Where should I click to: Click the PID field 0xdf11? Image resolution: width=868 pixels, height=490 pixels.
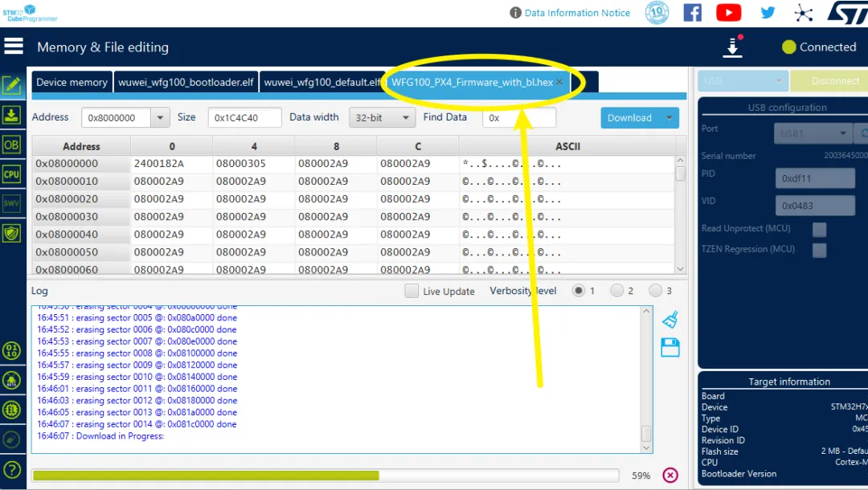tap(815, 178)
